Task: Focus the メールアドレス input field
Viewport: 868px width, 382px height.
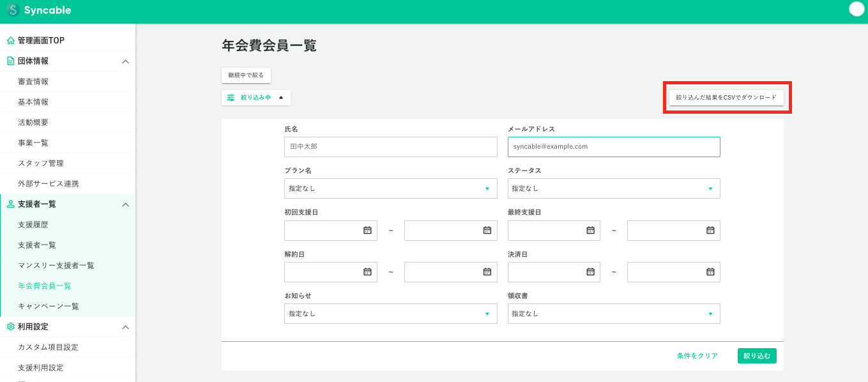Action: point(613,147)
